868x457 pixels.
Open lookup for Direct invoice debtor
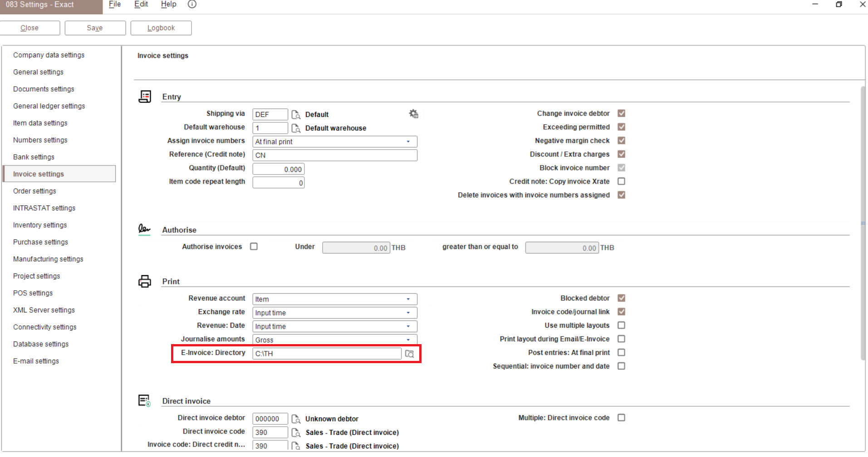pos(296,419)
